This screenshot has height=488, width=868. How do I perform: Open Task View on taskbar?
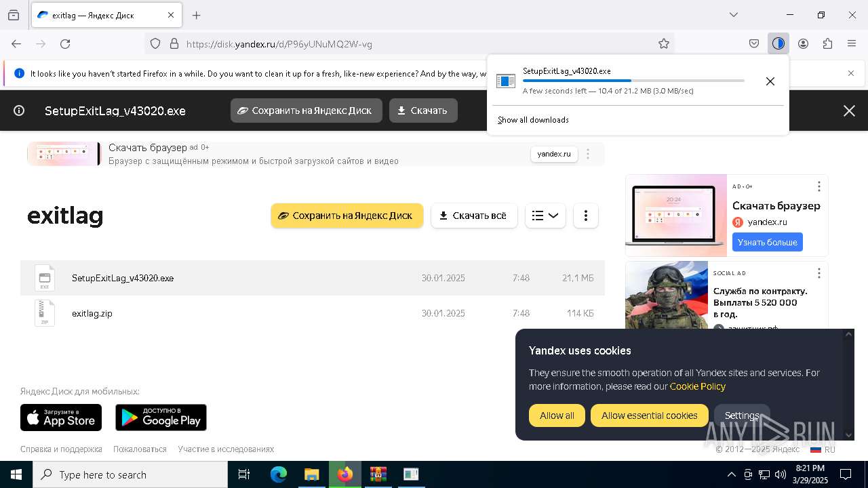[244, 474]
